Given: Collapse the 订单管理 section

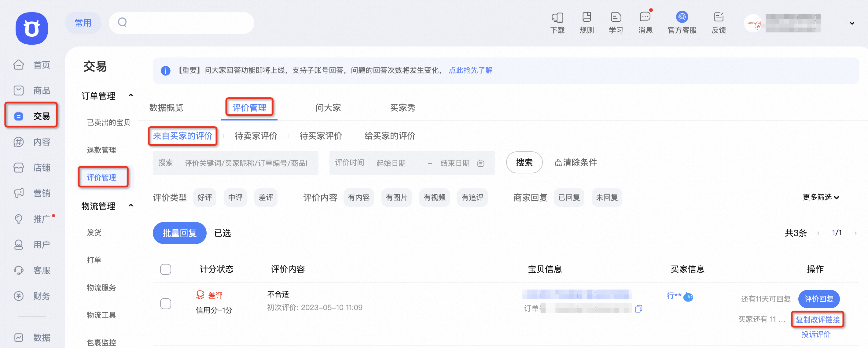Looking at the screenshot, I should (x=131, y=95).
